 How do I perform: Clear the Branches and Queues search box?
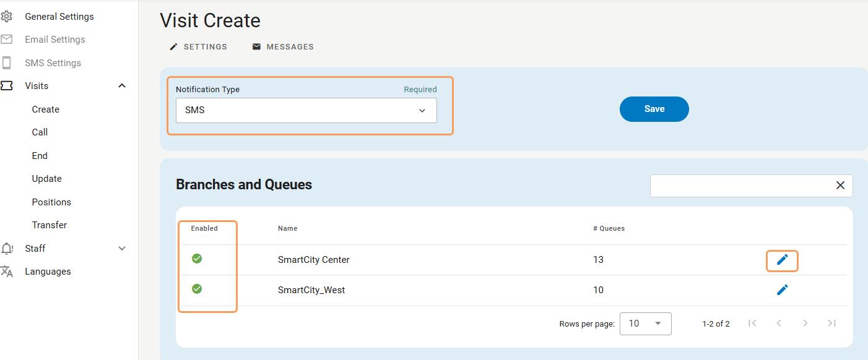(840, 186)
